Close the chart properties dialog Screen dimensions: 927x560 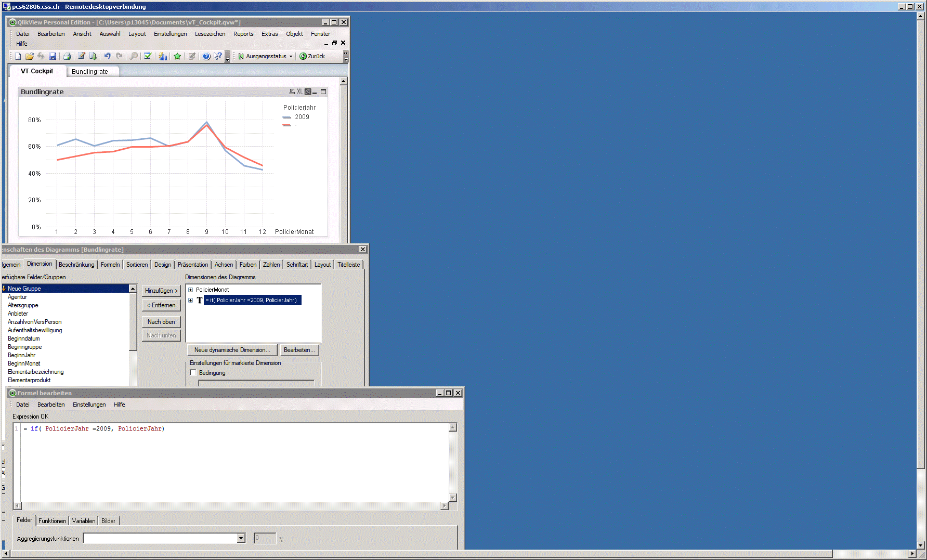click(x=362, y=250)
